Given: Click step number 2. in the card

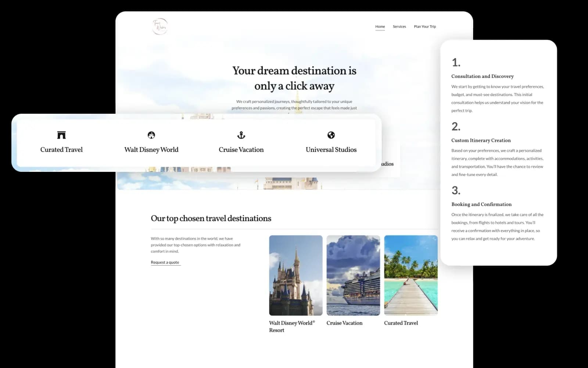Looking at the screenshot, I should (456, 127).
